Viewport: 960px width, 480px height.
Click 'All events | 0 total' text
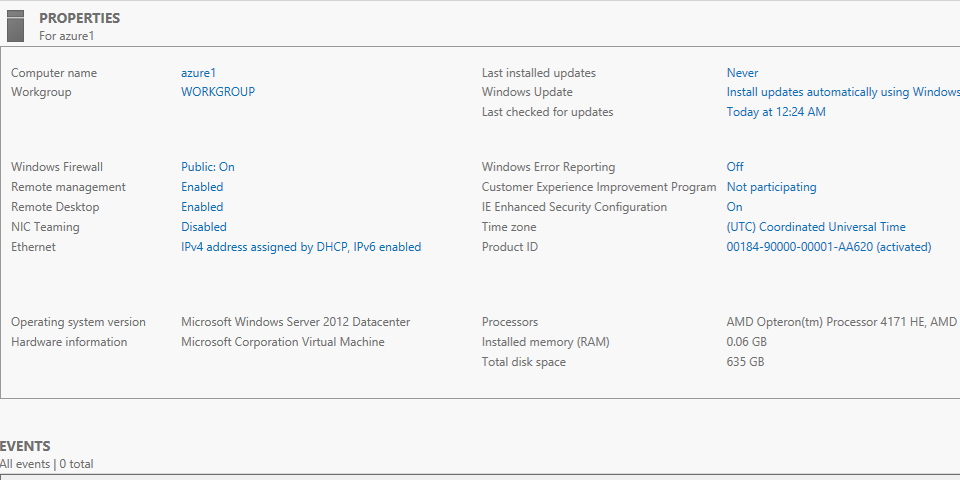tap(47, 464)
